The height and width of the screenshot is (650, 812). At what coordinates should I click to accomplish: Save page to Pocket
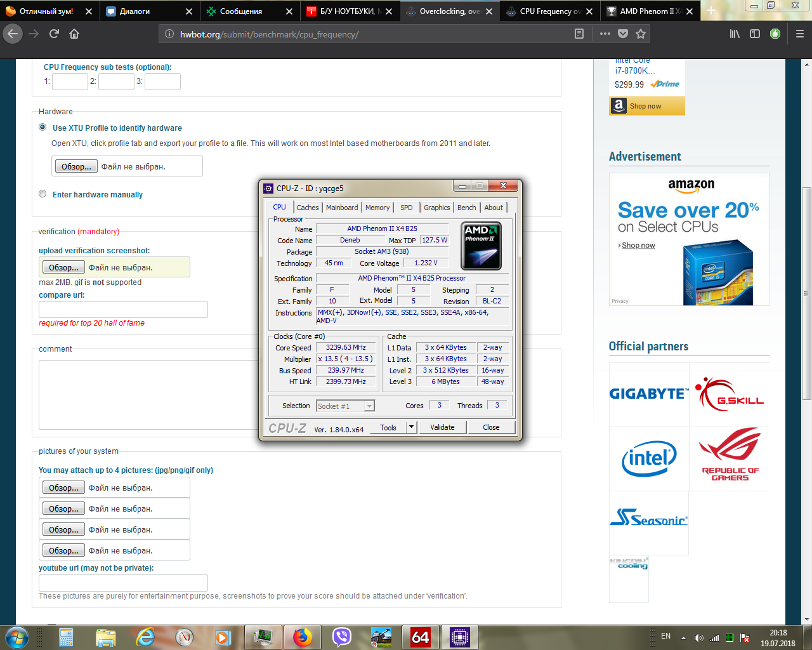point(623,34)
